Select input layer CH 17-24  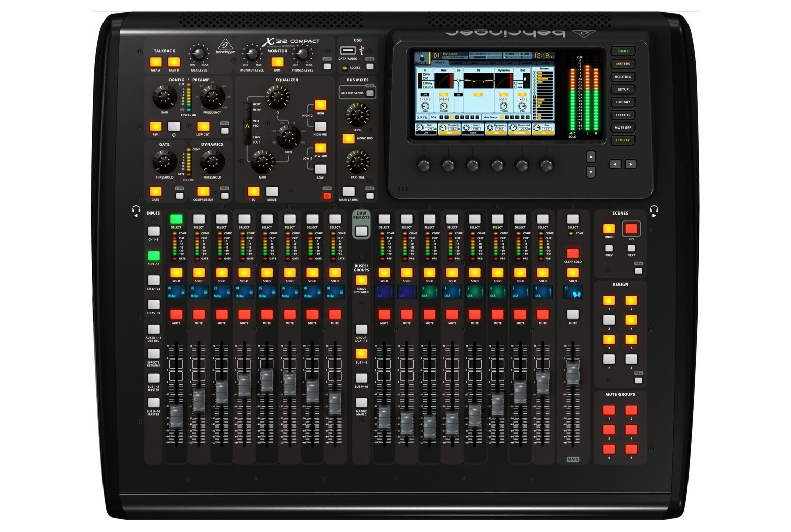tap(153, 280)
